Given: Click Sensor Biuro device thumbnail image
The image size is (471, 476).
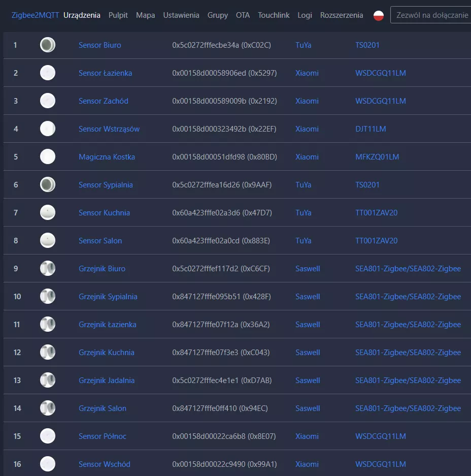Looking at the screenshot, I should pos(48,45).
